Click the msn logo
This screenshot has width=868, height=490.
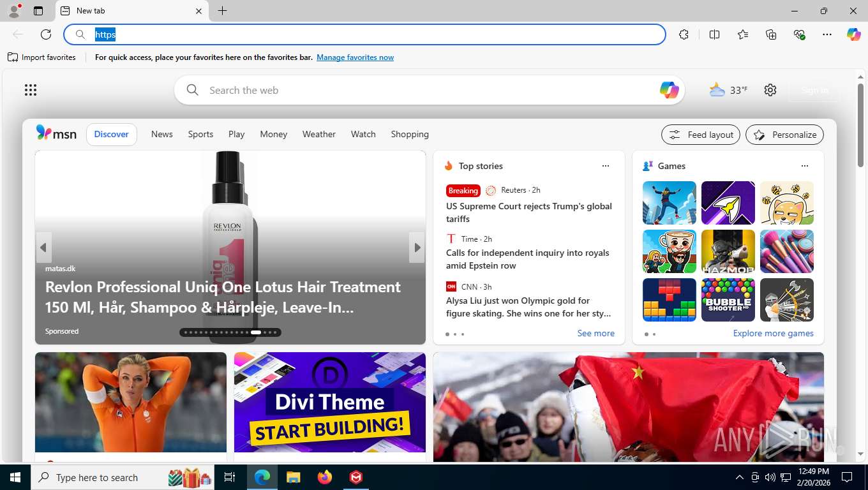(x=56, y=133)
